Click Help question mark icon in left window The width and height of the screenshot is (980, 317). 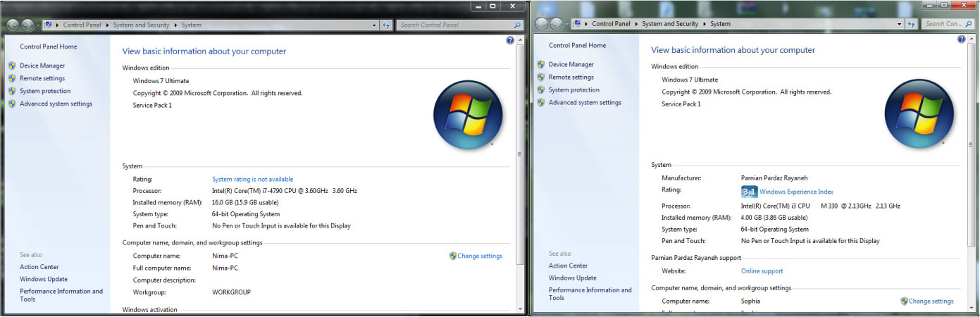point(510,41)
